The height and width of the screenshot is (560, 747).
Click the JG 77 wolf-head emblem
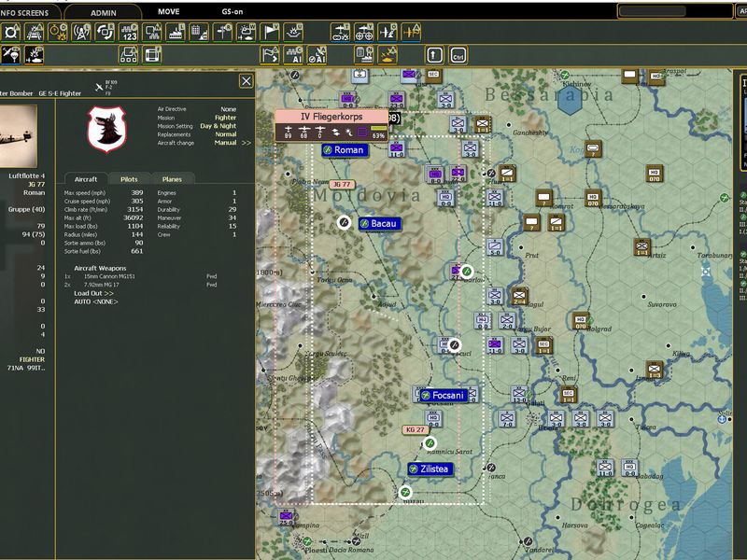(107, 129)
